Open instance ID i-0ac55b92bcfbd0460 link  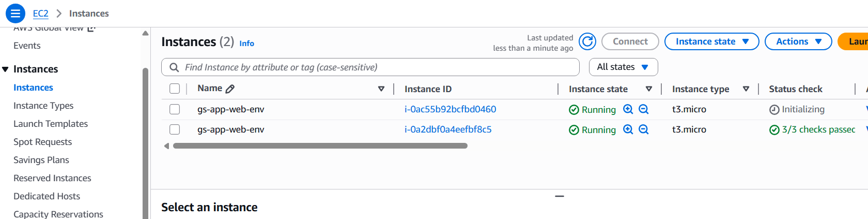(x=450, y=109)
